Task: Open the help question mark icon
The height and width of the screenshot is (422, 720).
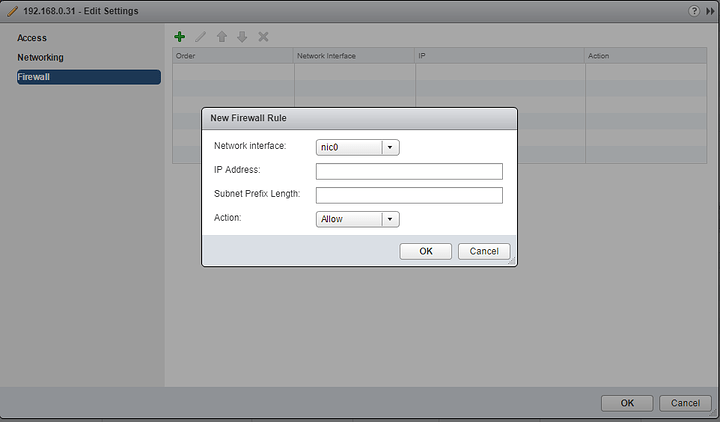Action: pyautogui.click(x=694, y=11)
